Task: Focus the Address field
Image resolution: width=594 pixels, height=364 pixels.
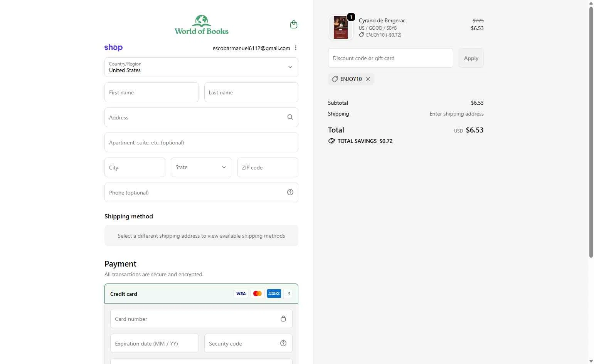Action: pyautogui.click(x=201, y=117)
